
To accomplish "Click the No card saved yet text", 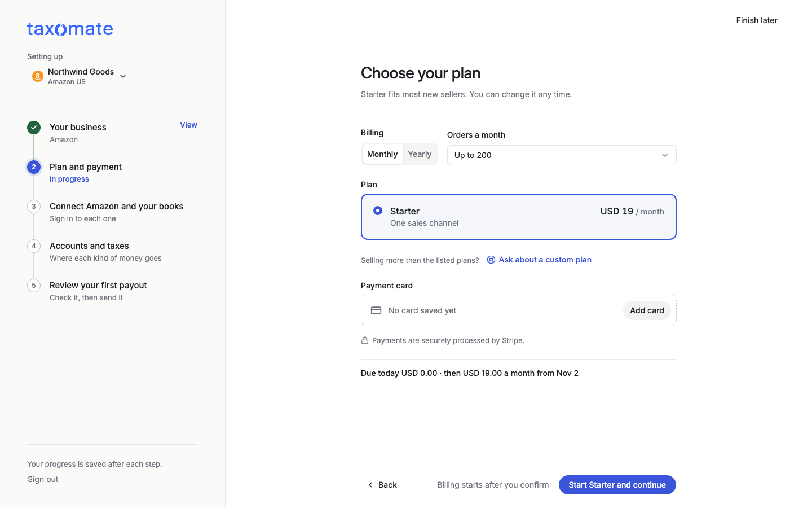I will click(422, 310).
